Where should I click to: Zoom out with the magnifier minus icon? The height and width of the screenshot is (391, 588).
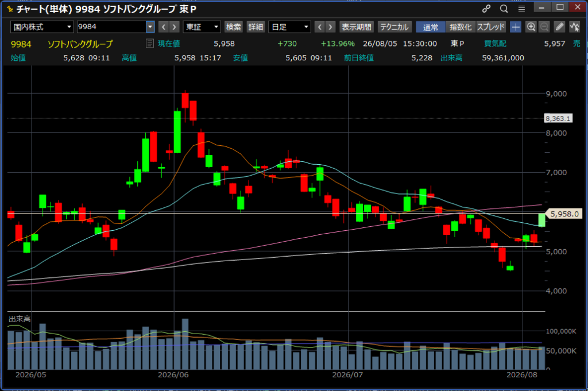pos(544,26)
